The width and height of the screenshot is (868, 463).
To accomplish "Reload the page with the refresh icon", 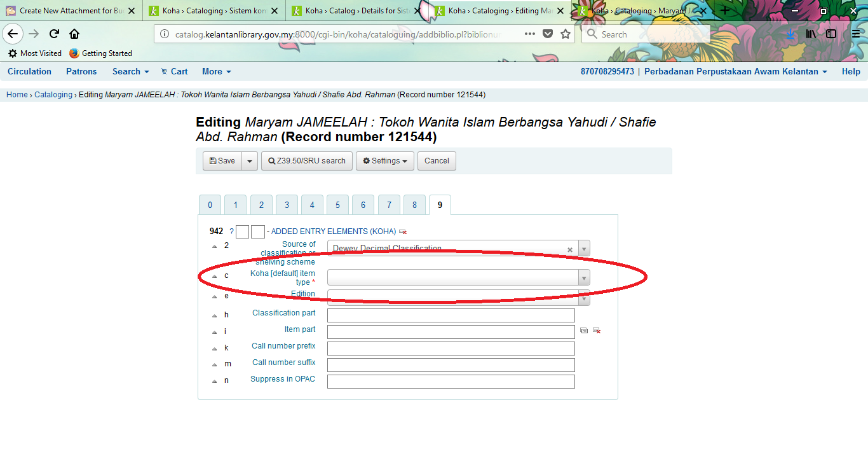I will pos(54,34).
